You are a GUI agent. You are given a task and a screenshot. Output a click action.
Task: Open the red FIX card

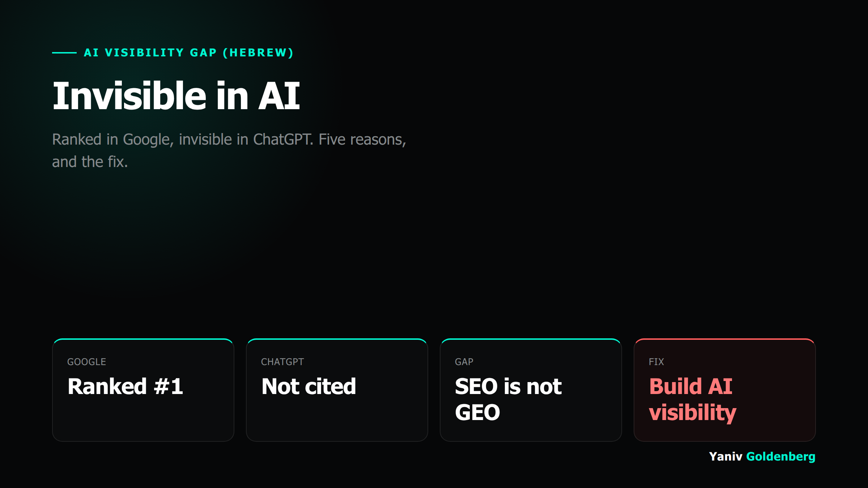(x=725, y=390)
